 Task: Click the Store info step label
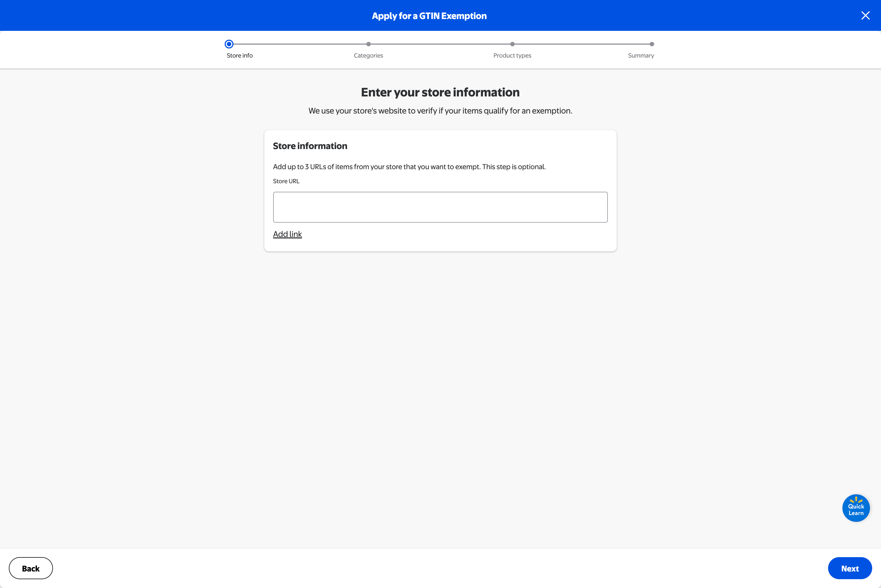click(240, 55)
